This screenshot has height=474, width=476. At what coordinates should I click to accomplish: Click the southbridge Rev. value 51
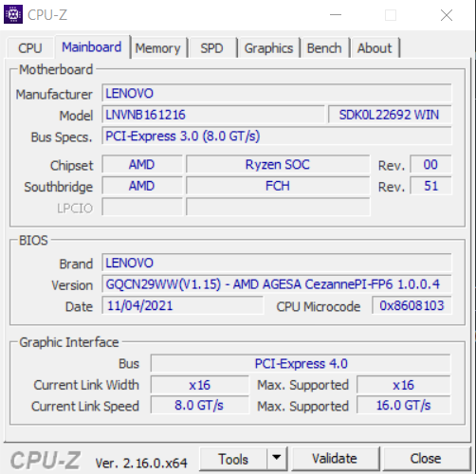click(x=430, y=186)
